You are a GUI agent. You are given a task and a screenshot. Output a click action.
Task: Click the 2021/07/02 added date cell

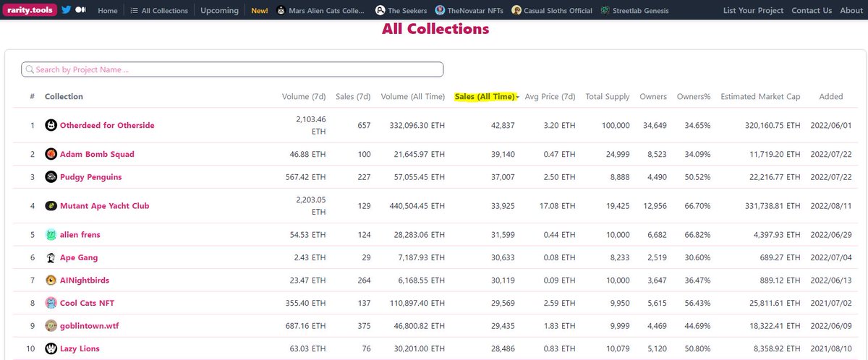click(831, 303)
